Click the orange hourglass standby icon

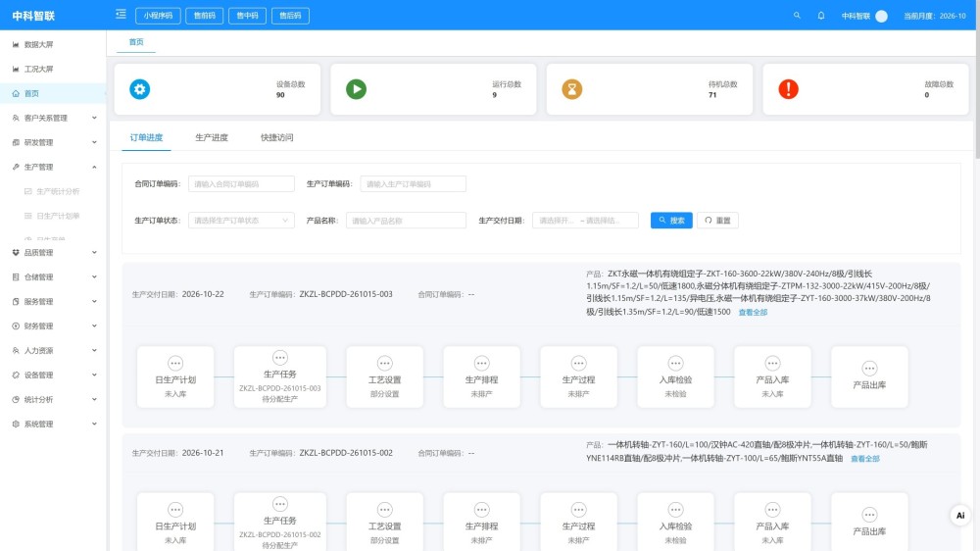click(572, 89)
